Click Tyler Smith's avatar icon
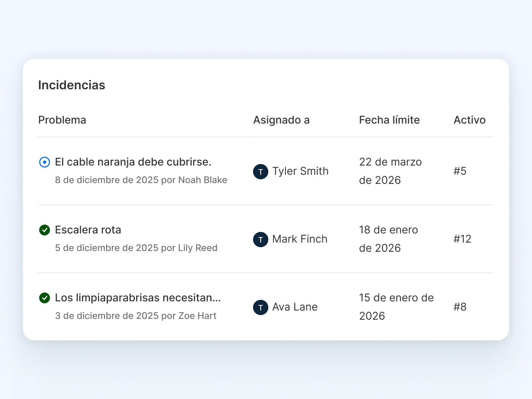Image resolution: width=532 pixels, height=399 pixels. (260, 172)
